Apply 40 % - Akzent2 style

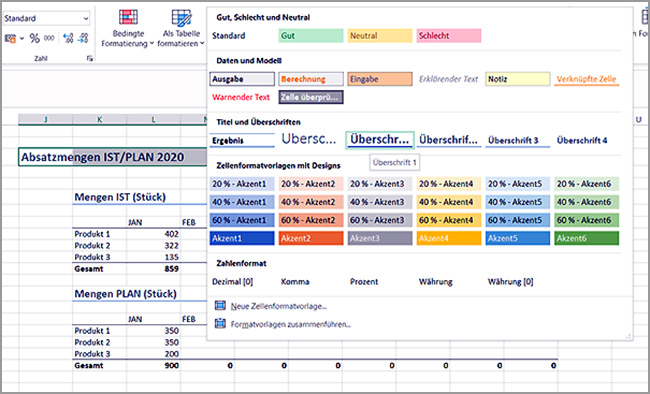coord(311,202)
